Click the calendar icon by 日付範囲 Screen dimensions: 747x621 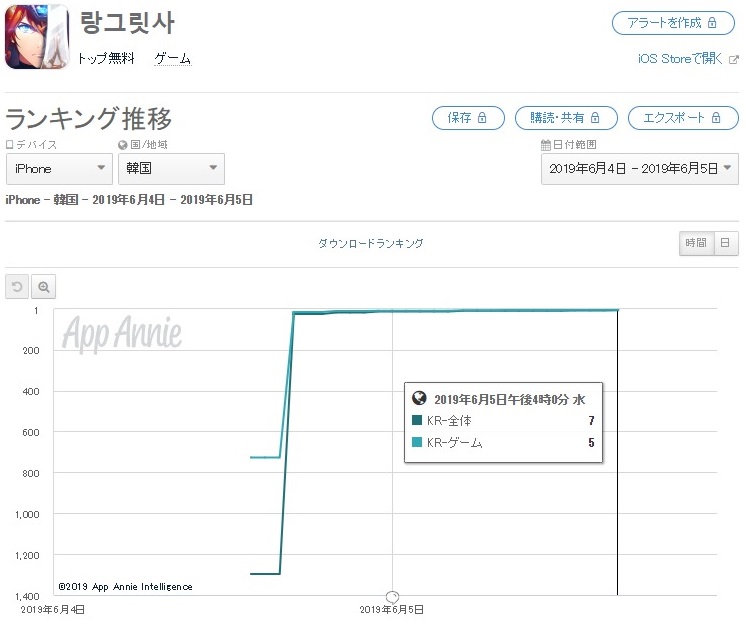tap(545, 145)
